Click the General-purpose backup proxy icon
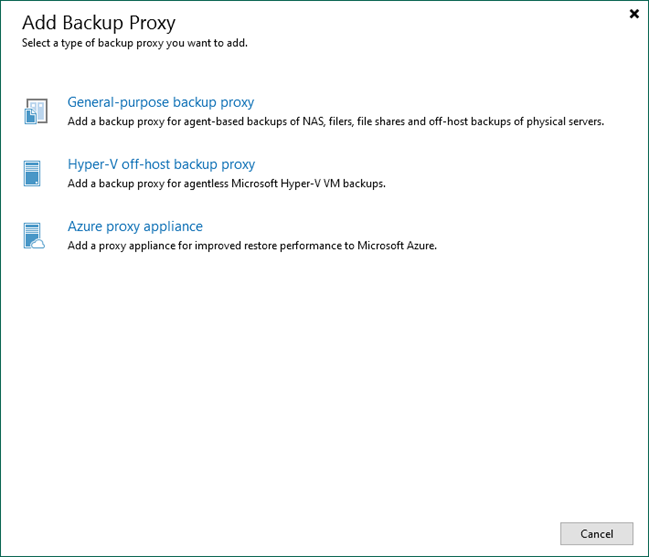 pos(35,111)
